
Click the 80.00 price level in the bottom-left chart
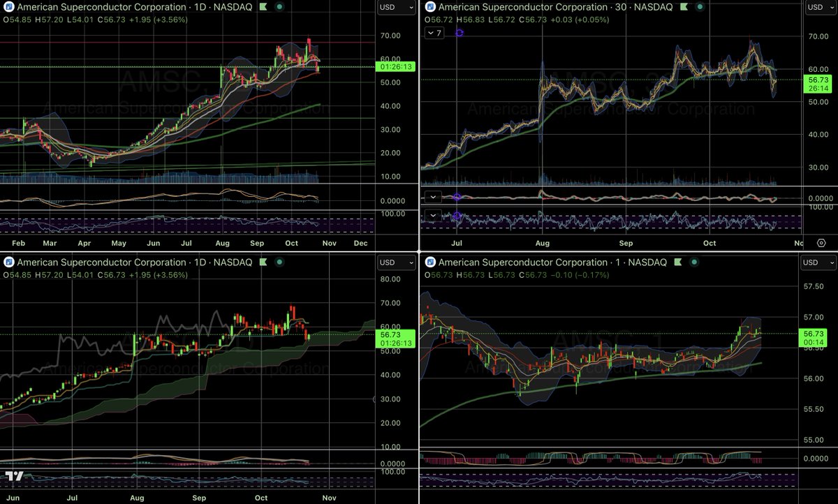pyautogui.click(x=391, y=279)
